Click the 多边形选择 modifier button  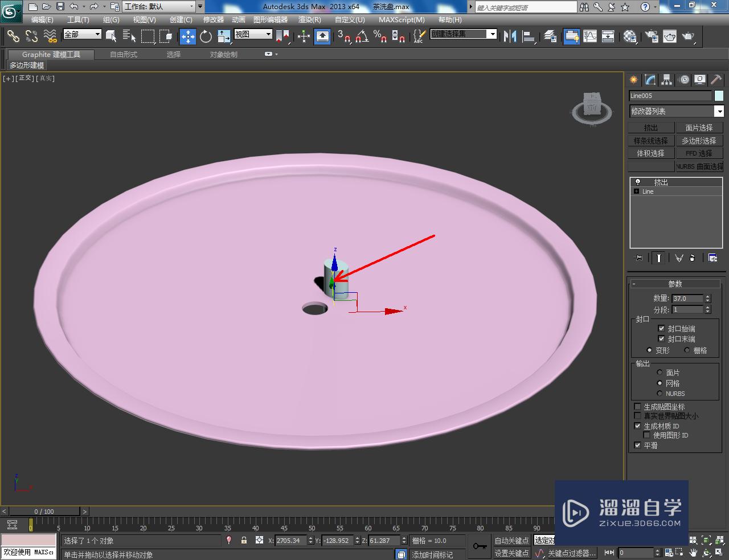point(699,140)
